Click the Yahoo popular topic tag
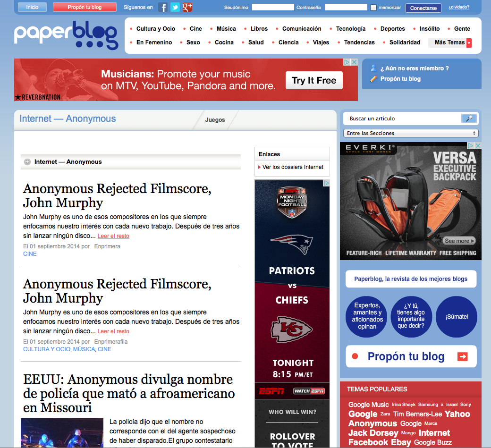The image size is (491, 448). (457, 414)
